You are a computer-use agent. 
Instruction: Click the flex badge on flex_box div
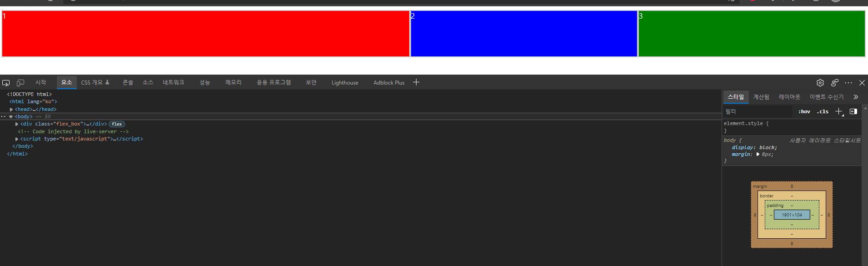(x=117, y=124)
